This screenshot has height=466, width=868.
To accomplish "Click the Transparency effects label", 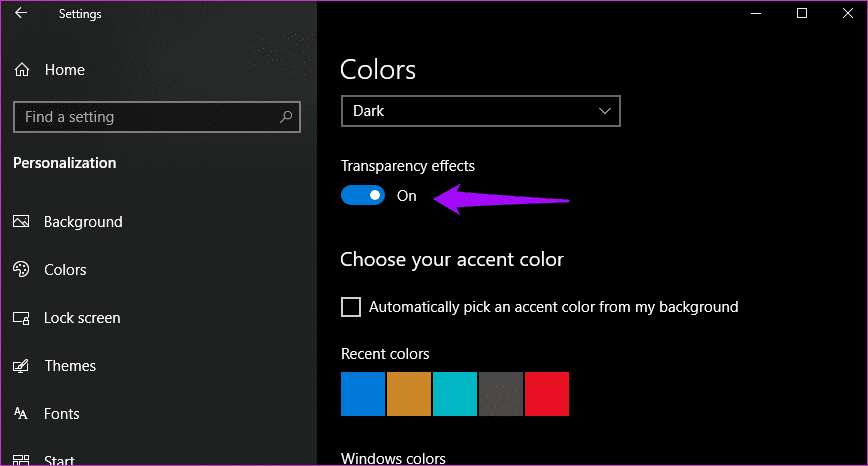I will [407, 166].
